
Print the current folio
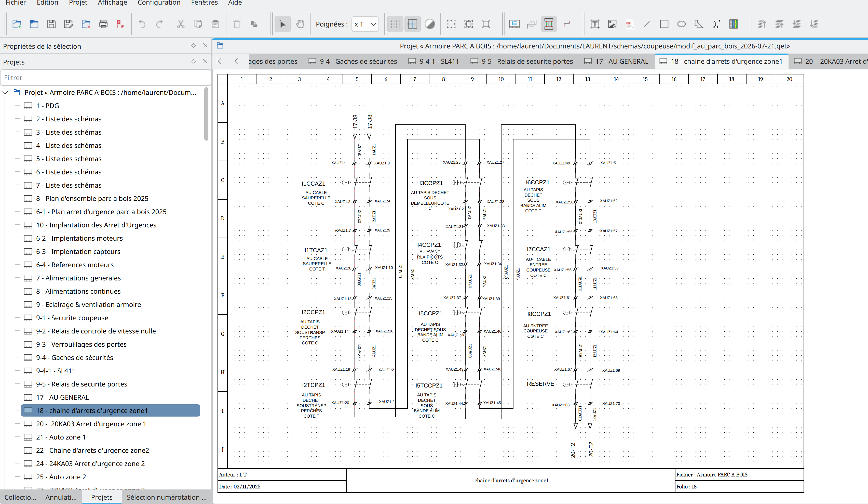(103, 24)
